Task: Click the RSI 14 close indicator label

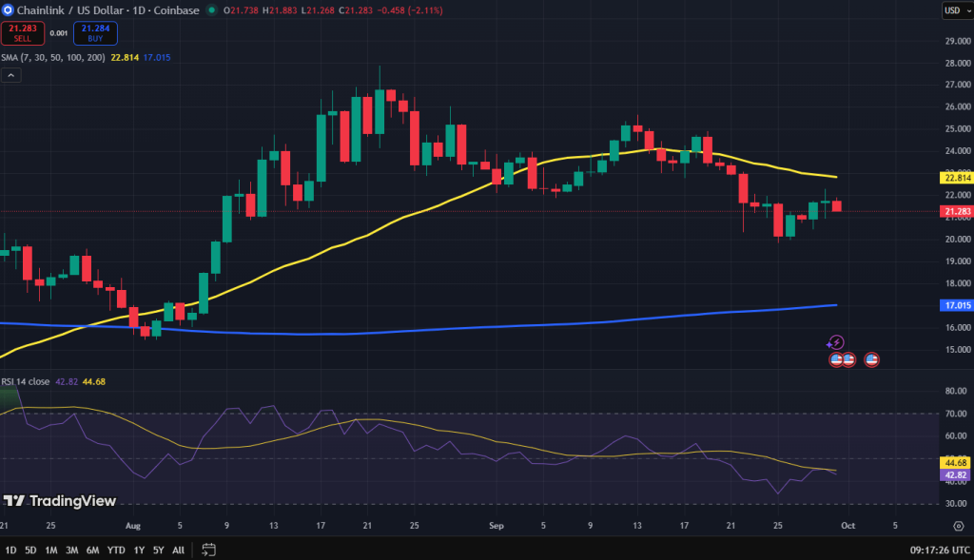Action: tap(27, 381)
